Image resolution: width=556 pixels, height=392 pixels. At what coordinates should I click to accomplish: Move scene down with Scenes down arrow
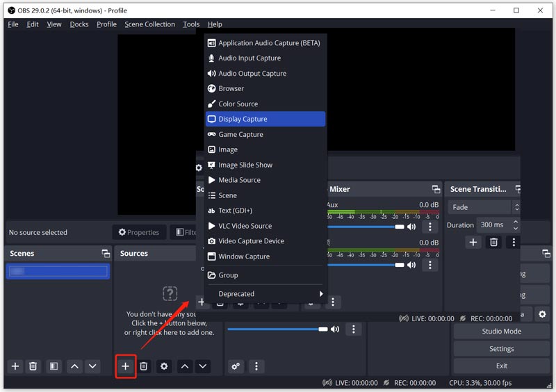tap(92, 366)
